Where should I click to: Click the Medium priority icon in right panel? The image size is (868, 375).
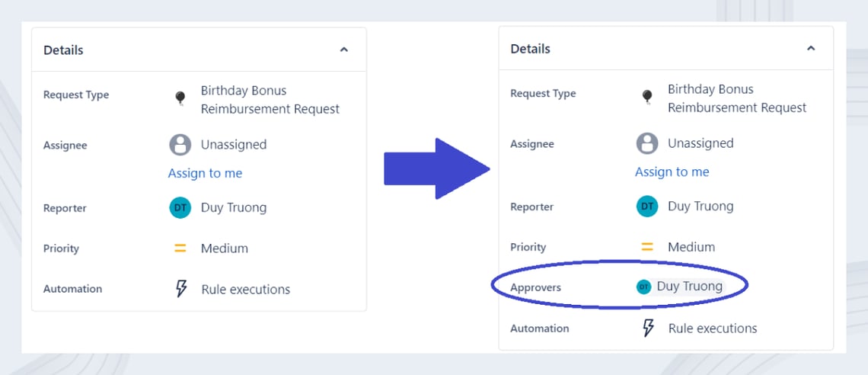(x=647, y=247)
